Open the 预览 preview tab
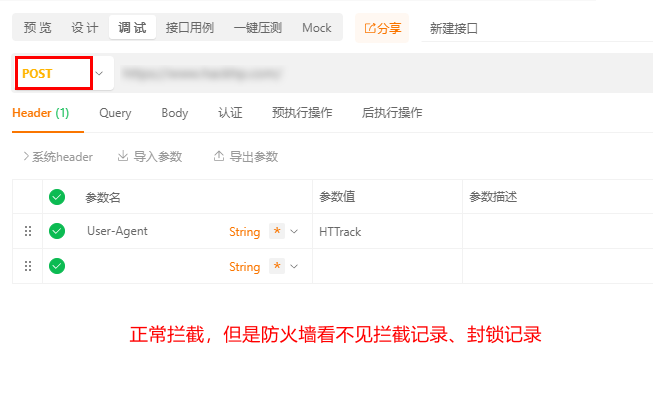The image size is (653, 396). [37, 27]
